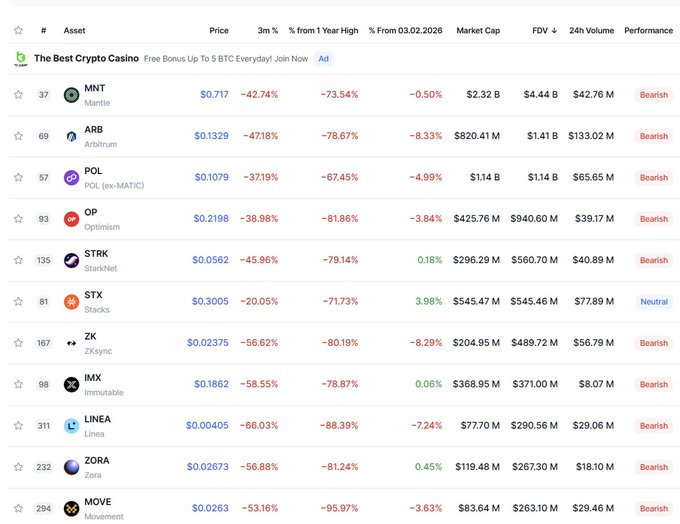Click the Optimism OP red logo
Image resolution: width=680 pixels, height=524 pixels.
pyautogui.click(x=71, y=219)
